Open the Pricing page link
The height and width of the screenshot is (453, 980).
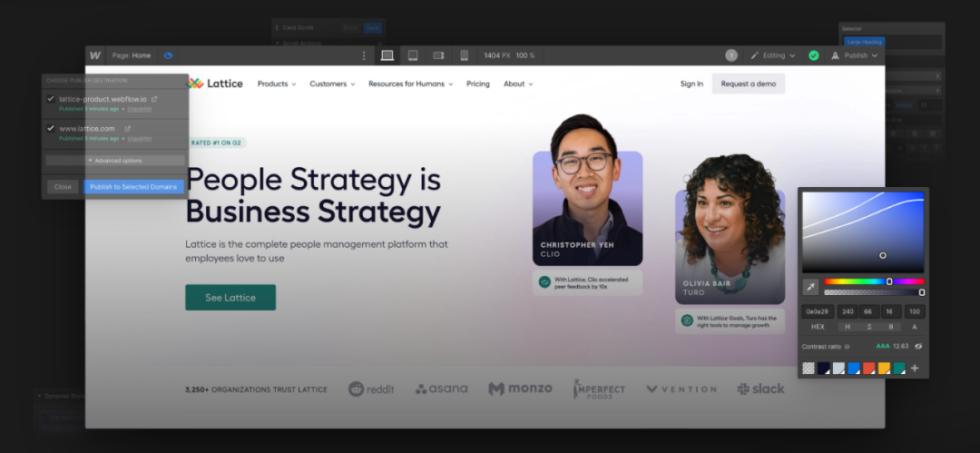click(x=478, y=84)
